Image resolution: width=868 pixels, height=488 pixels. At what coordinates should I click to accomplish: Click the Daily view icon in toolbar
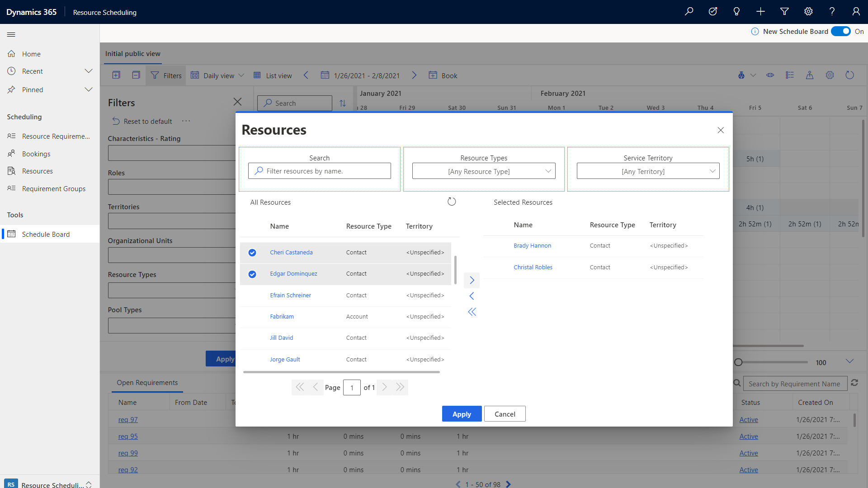pyautogui.click(x=194, y=75)
